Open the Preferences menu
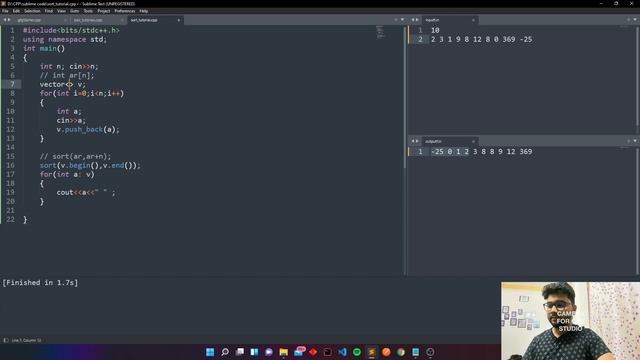Viewport: 640px width, 360px height. click(x=124, y=11)
